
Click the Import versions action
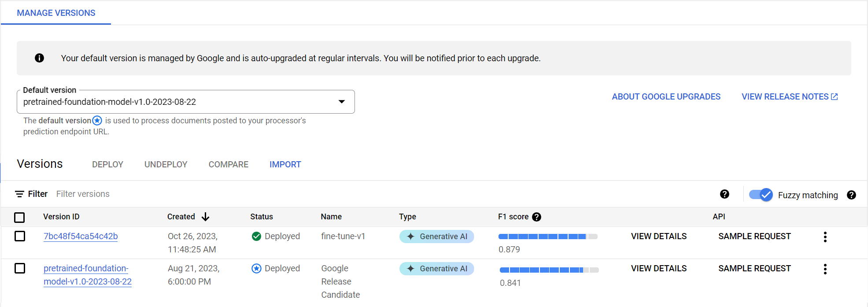[285, 164]
